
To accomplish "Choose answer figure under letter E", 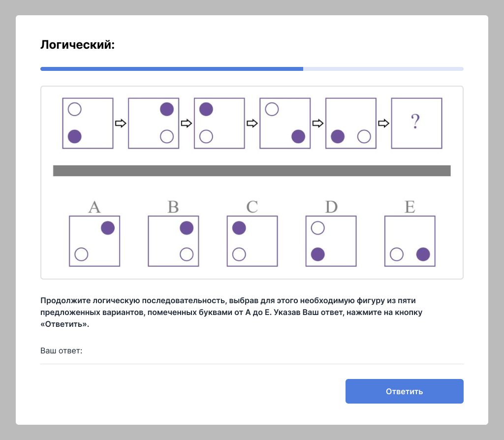I will (409, 241).
